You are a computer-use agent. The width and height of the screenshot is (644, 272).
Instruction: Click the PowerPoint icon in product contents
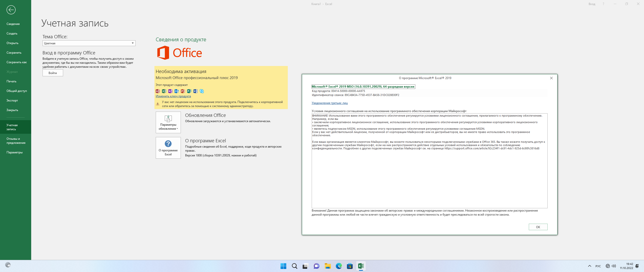183,91
